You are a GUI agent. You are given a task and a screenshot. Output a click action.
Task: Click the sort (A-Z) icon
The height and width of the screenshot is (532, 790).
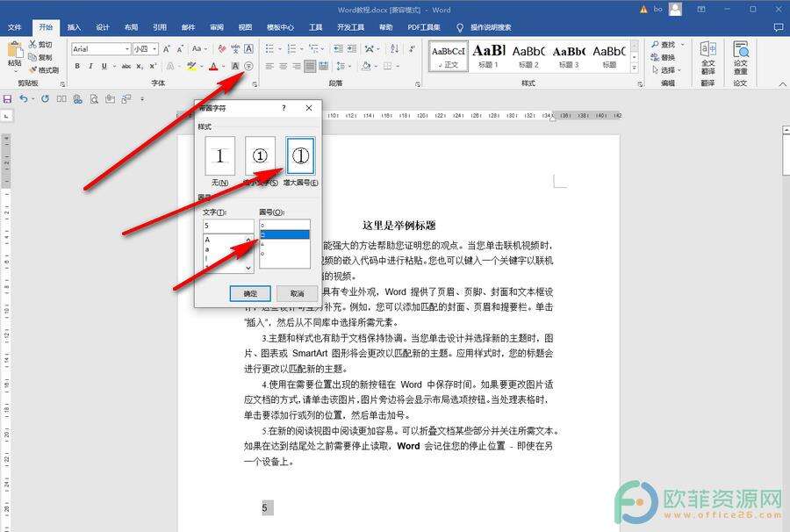point(394,49)
